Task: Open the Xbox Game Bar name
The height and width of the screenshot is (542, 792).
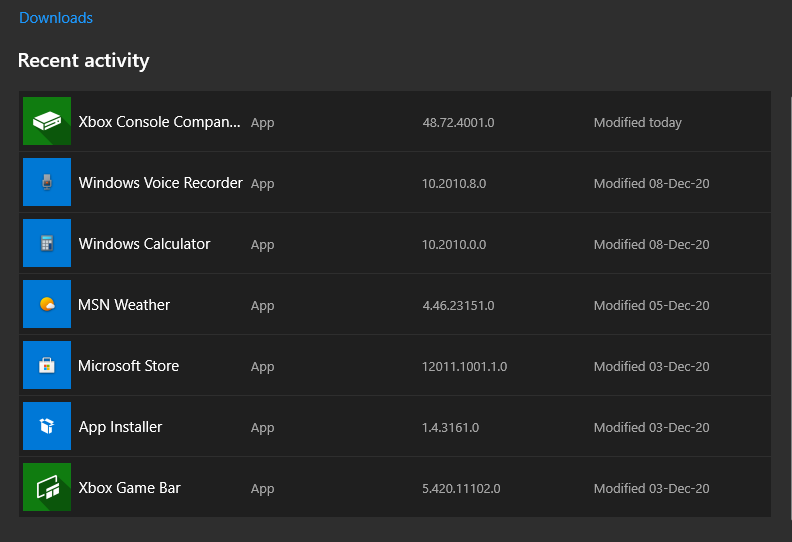Action: tap(129, 488)
